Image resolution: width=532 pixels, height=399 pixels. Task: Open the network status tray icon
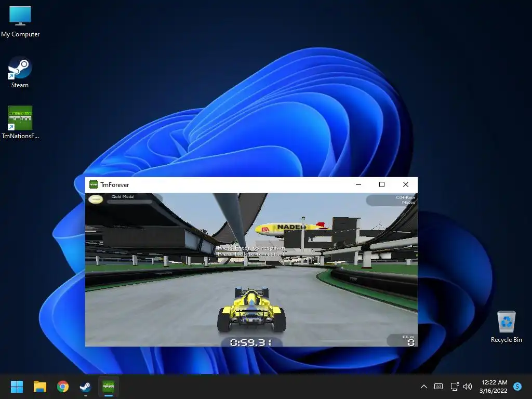(x=455, y=387)
